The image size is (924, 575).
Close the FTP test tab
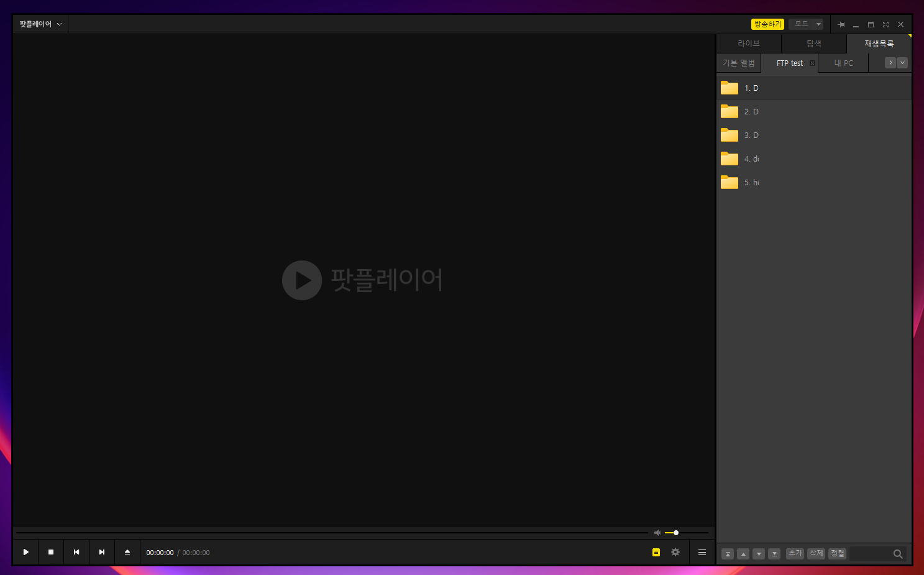(812, 63)
